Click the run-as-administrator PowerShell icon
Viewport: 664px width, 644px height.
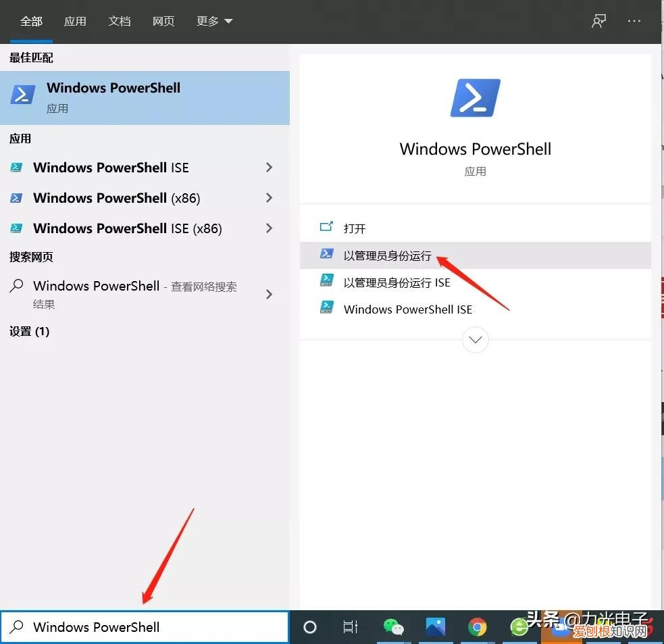326,254
